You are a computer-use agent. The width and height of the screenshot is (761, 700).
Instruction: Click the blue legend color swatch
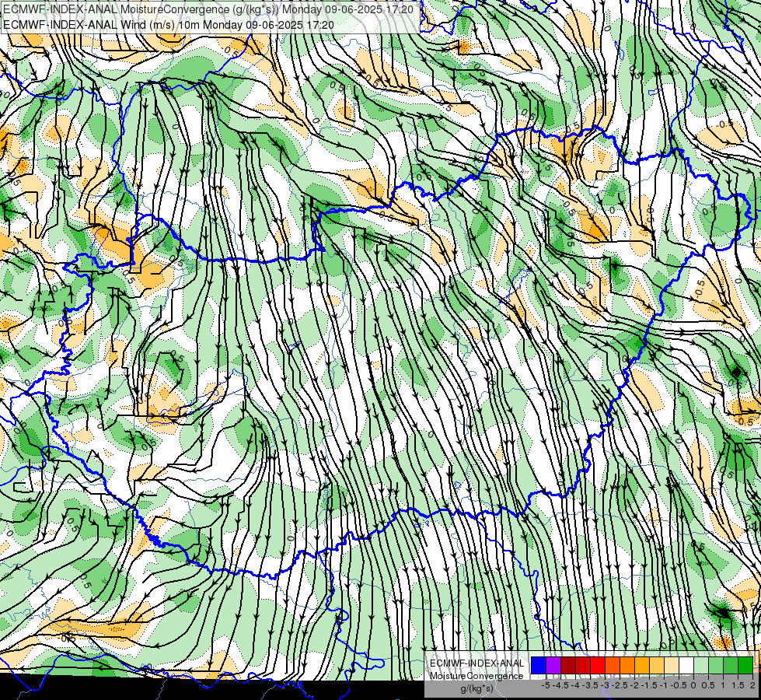tap(539, 665)
